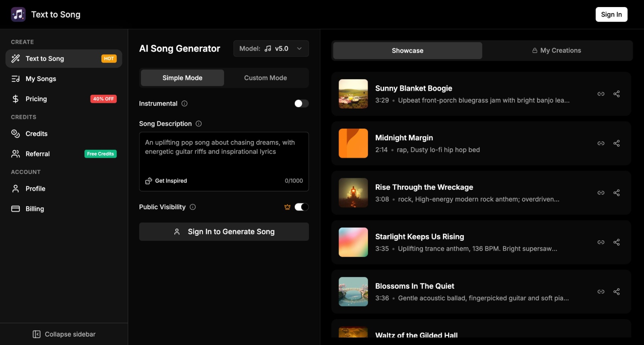Click the crown icon near Public Visibility
The height and width of the screenshot is (345, 644).
pyautogui.click(x=287, y=207)
